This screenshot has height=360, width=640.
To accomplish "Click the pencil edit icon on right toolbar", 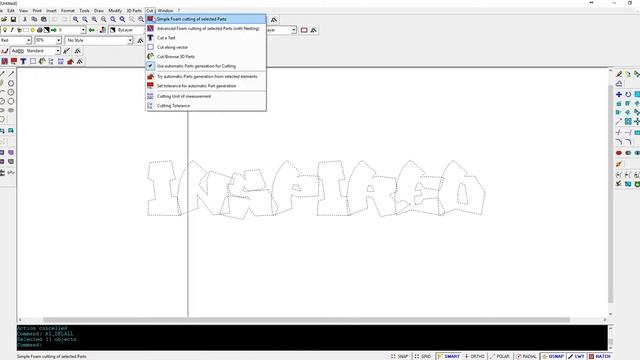I will (x=619, y=74).
